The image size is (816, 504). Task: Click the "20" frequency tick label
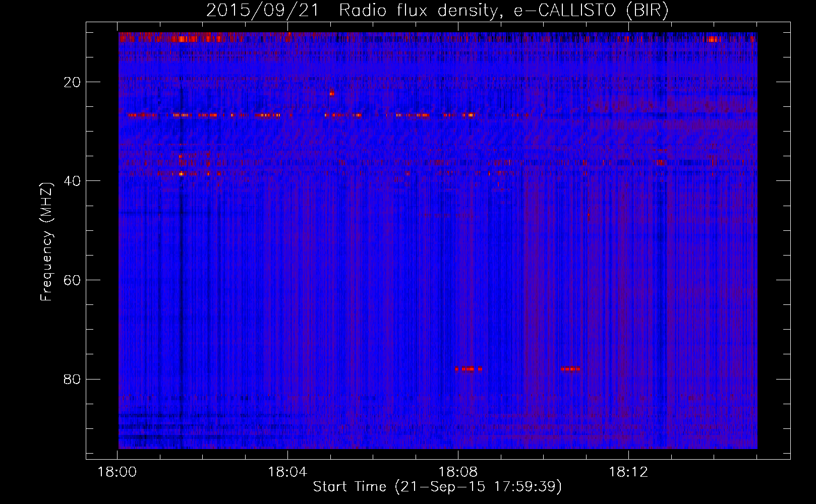click(x=73, y=82)
